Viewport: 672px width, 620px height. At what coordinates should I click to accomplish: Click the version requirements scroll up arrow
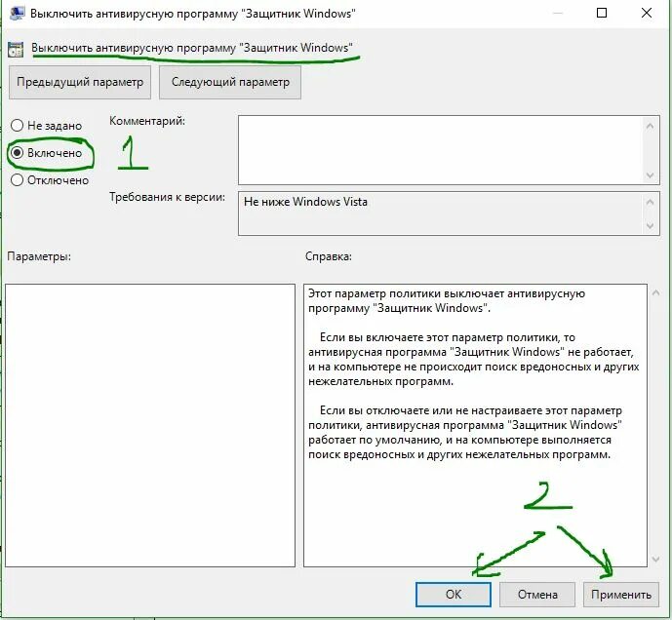tap(651, 202)
